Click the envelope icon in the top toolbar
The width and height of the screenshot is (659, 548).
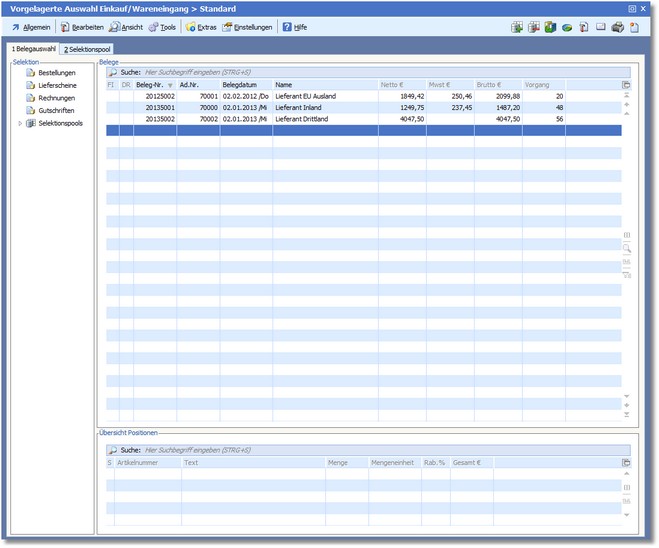[x=601, y=27]
